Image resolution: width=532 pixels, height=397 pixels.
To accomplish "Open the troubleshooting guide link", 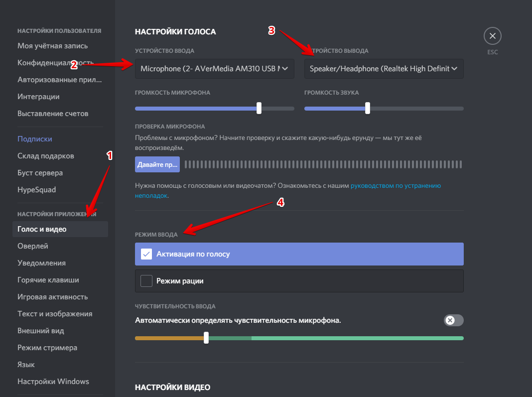I will pos(396,186).
